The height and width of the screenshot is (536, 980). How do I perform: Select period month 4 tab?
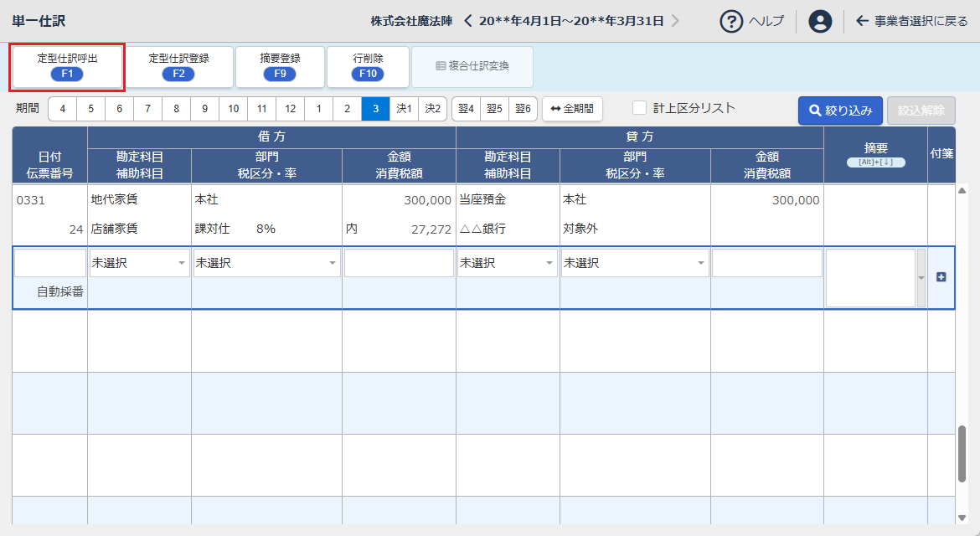[62, 109]
